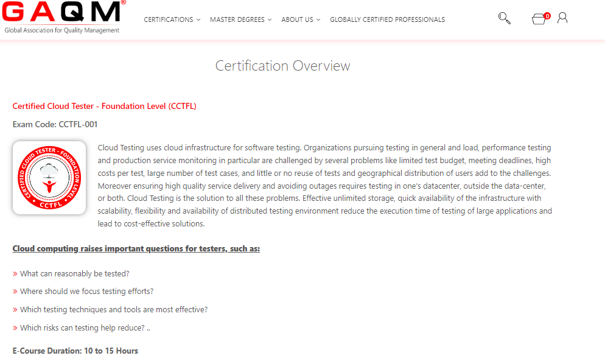The height and width of the screenshot is (364, 605).
Task: Click the red arrow beside first question bullet
Action: [15, 273]
